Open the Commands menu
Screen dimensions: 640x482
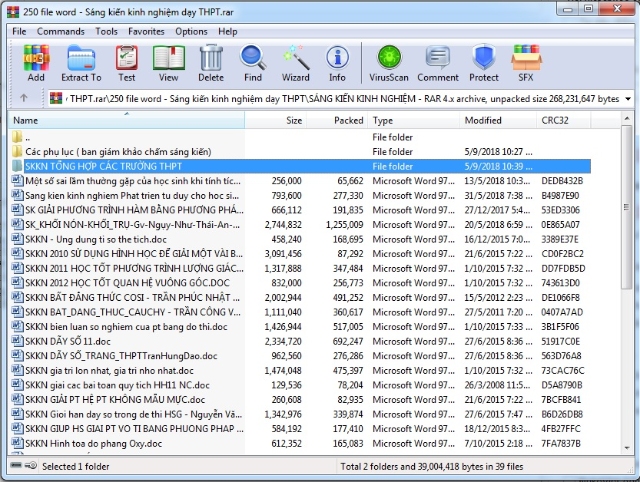click(61, 31)
